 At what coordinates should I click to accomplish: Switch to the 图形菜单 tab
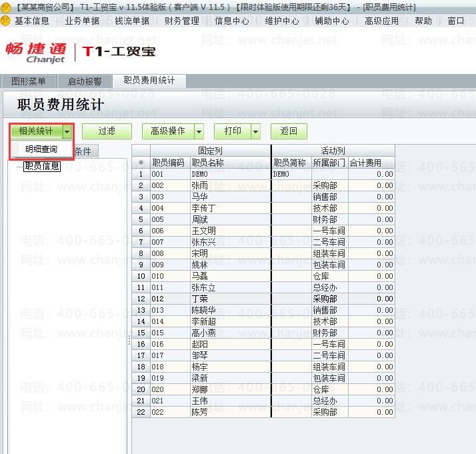[29, 81]
